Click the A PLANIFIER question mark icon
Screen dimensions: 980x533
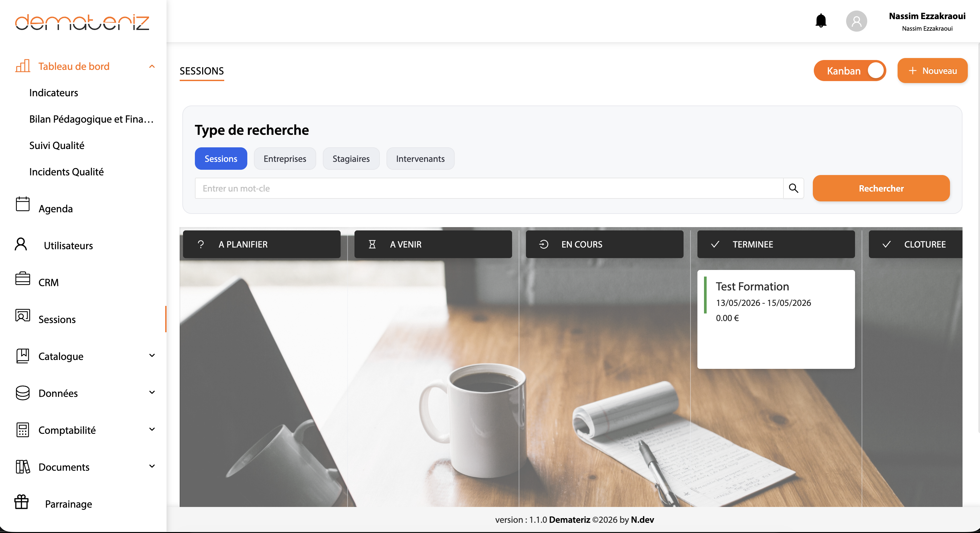200,244
